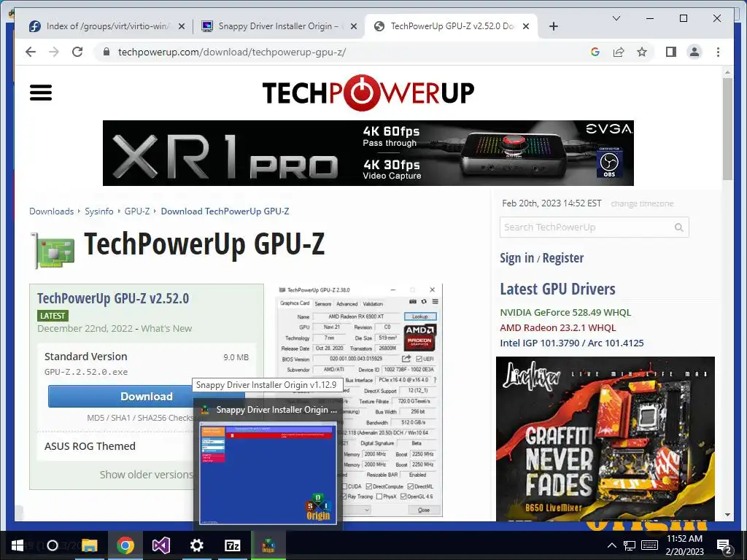Open touch keyboard icon in tray
Screen dimensions: 747x560
click(650, 545)
